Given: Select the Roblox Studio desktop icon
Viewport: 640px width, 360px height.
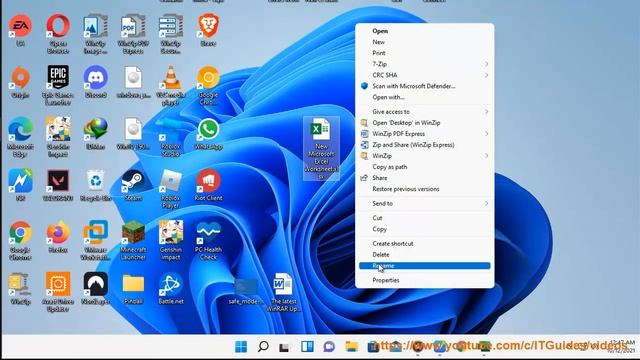Looking at the screenshot, I should (171, 137).
